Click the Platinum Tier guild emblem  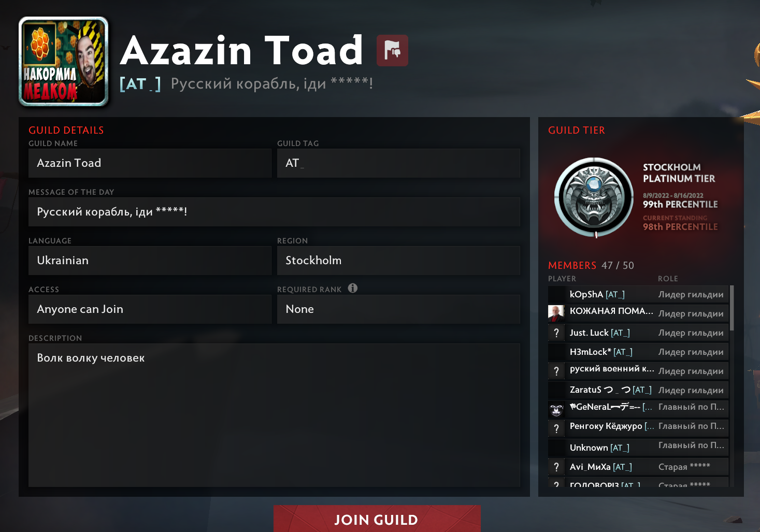pos(594,197)
